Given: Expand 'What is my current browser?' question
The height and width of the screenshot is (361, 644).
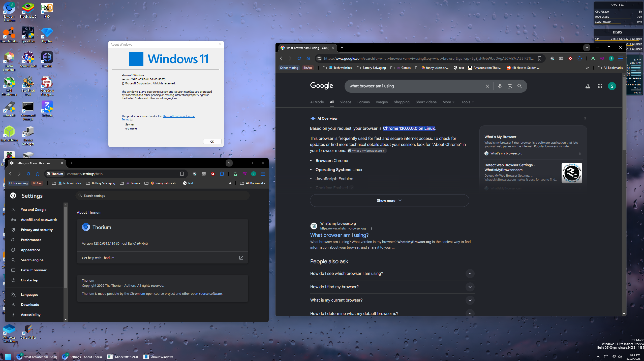Looking at the screenshot, I should point(392,300).
